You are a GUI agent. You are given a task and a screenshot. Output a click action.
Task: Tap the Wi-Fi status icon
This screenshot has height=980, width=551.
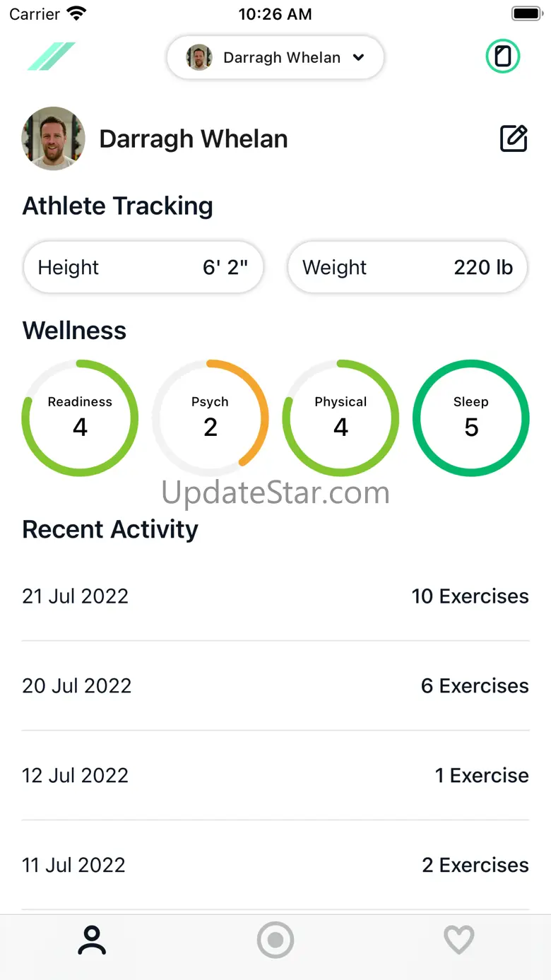pyautogui.click(x=76, y=13)
